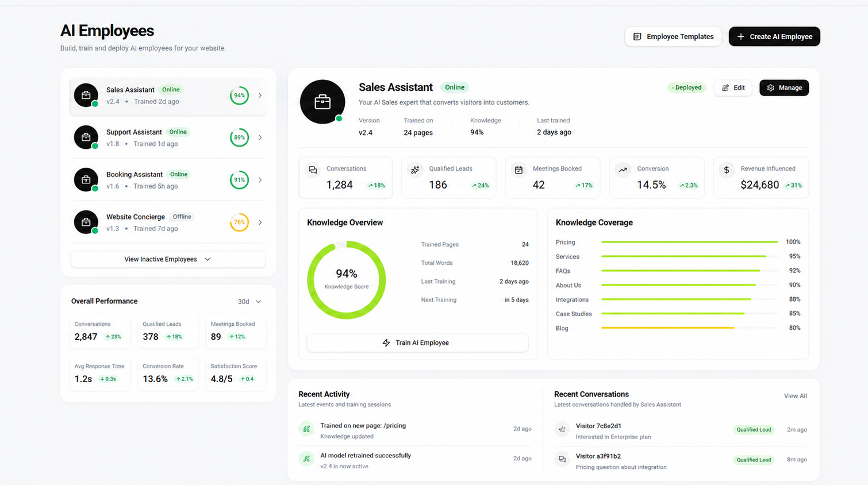The height and width of the screenshot is (485, 868).
Task: Click the Qualified Leads 186 value
Action: click(438, 185)
